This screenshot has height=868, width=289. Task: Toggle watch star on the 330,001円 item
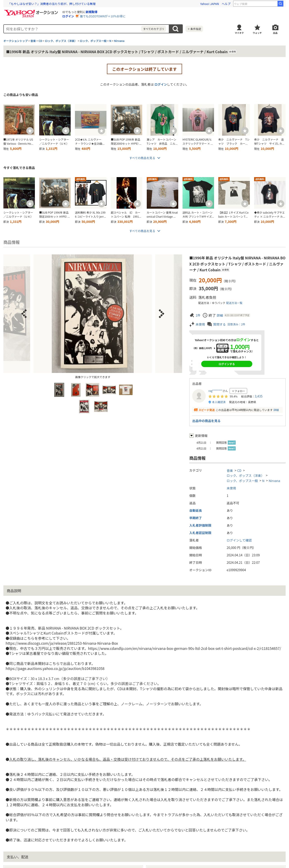(137, 203)
